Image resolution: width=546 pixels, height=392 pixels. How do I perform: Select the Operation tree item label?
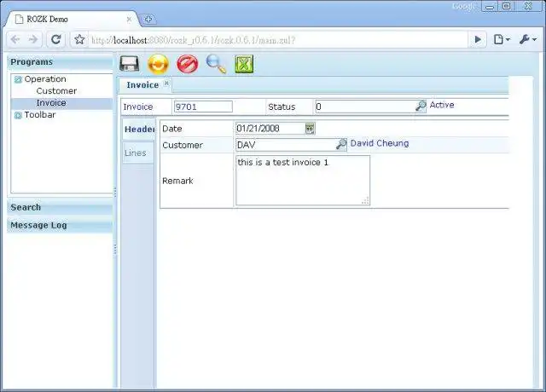tap(45, 79)
